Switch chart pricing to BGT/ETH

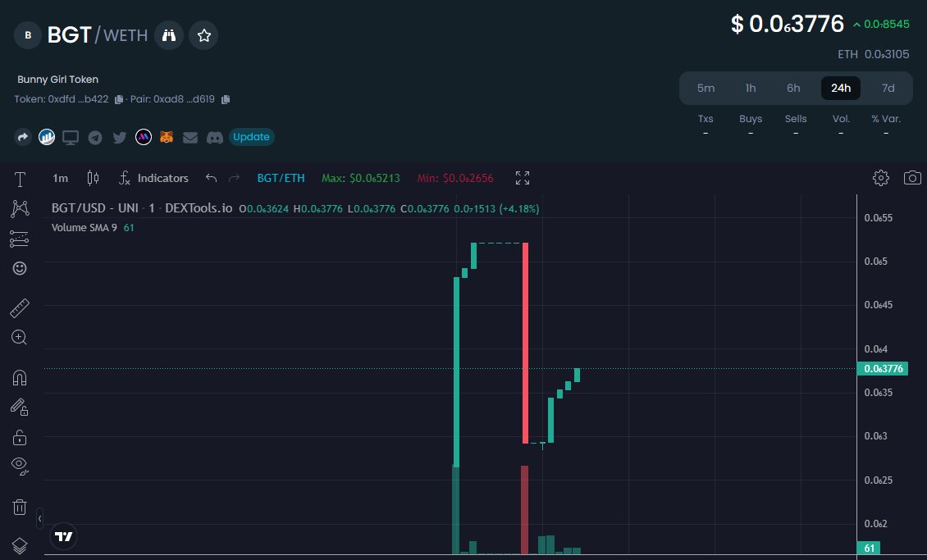tap(281, 178)
